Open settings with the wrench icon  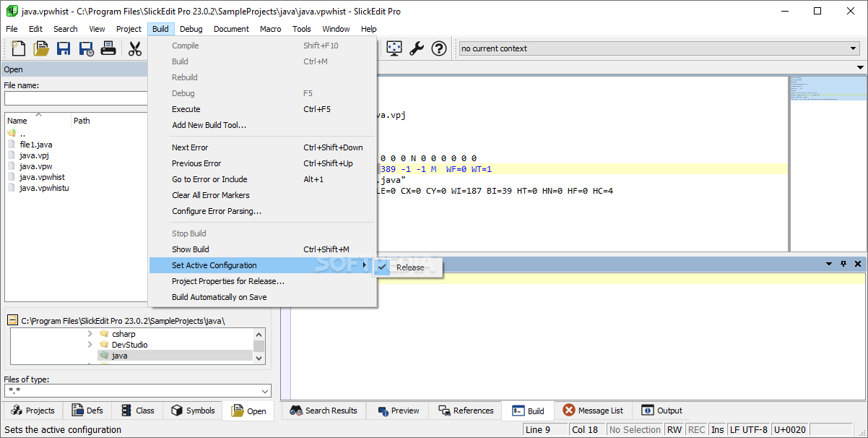tap(417, 48)
